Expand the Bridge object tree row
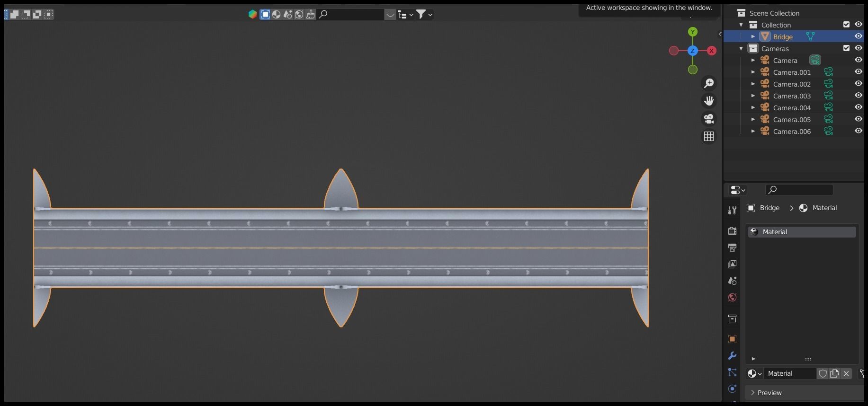The image size is (868, 406). click(753, 36)
